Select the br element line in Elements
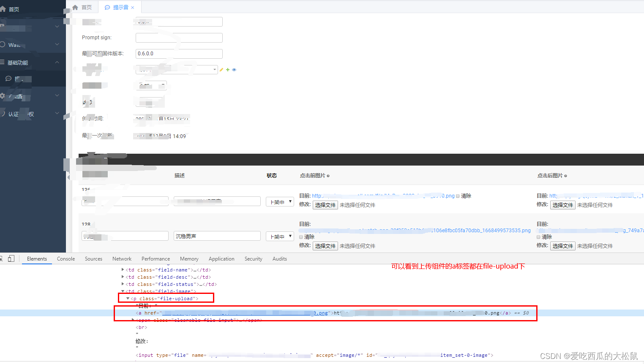 (141, 327)
